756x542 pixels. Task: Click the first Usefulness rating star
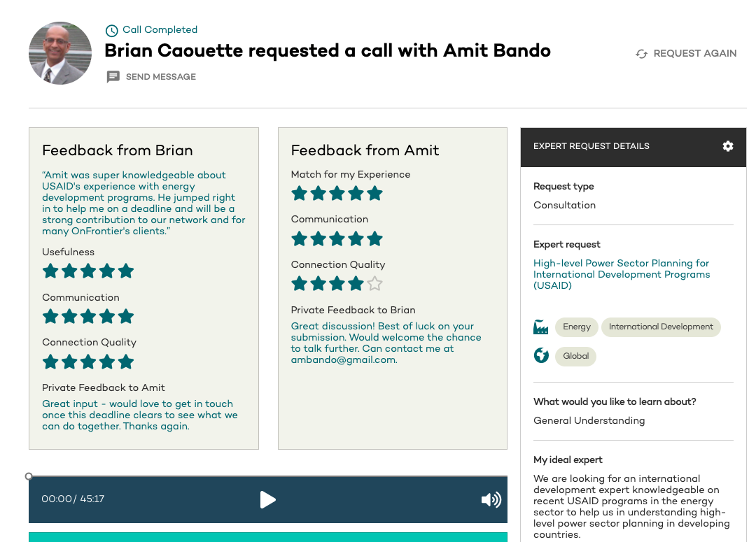tap(50, 271)
